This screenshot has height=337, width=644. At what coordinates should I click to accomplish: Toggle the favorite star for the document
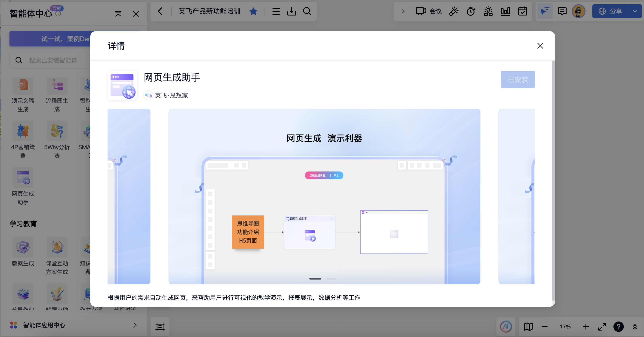pos(253,11)
